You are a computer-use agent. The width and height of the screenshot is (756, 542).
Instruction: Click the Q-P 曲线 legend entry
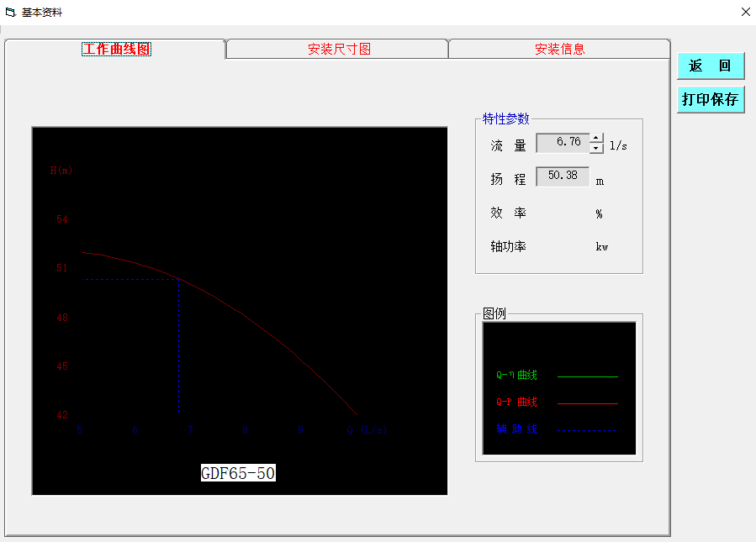pyautogui.click(x=516, y=403)
